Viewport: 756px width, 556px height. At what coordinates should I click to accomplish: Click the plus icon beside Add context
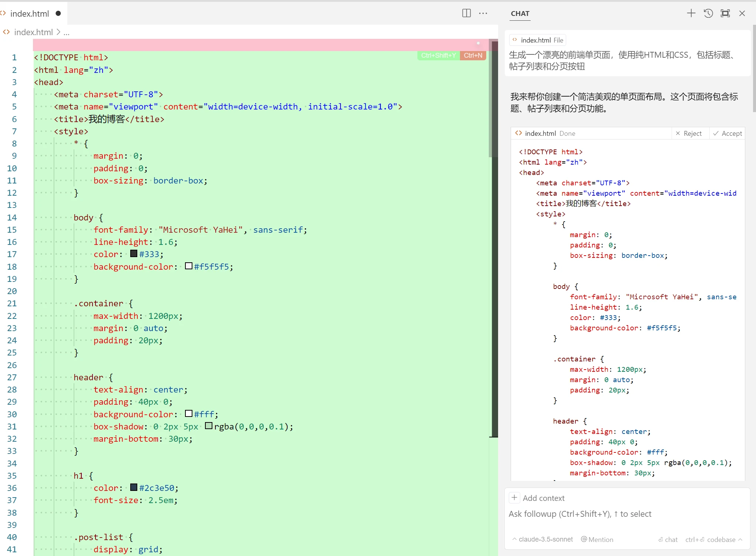pyautogui.click(x=514, y=498)
